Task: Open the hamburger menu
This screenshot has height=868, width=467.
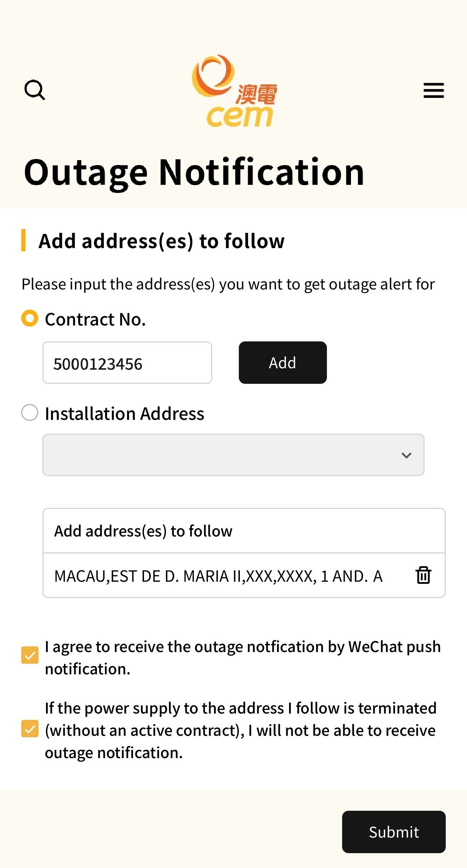Action: [434, 90]
